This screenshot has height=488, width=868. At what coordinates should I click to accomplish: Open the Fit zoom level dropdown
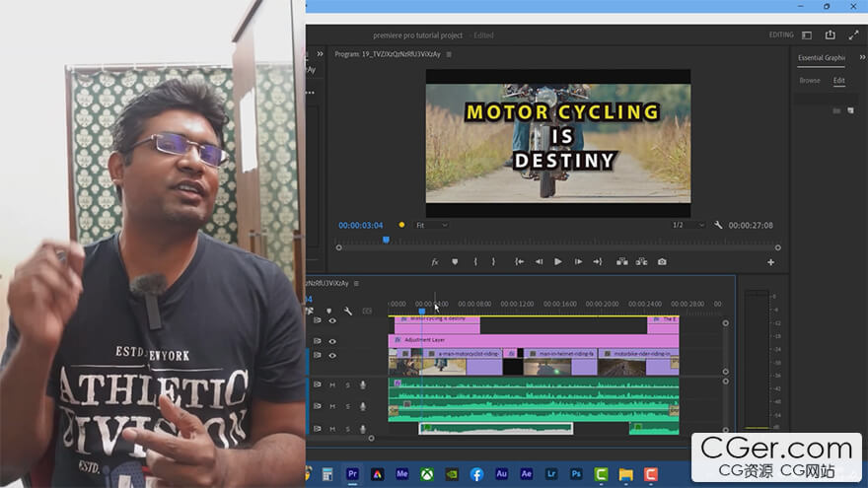pos(432,225)
